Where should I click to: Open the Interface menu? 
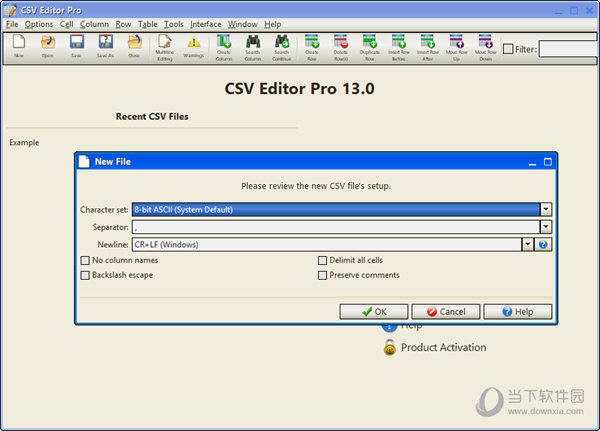[x=205, y=24]
